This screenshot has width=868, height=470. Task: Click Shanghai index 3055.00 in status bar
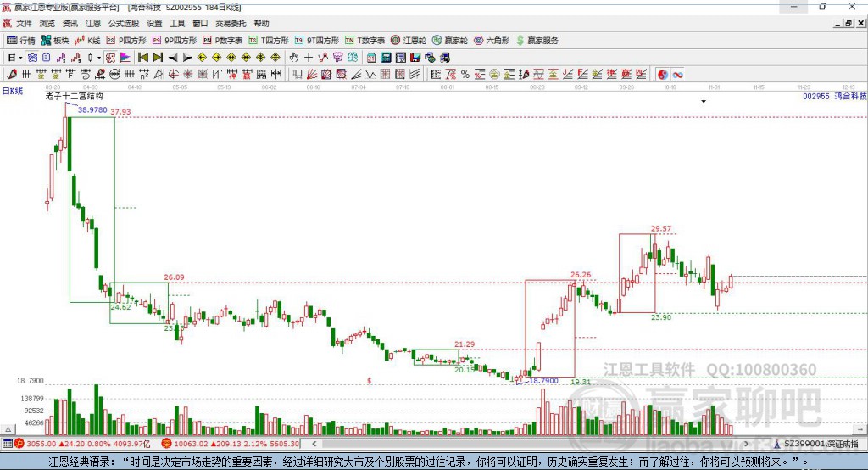click(41, 444)
